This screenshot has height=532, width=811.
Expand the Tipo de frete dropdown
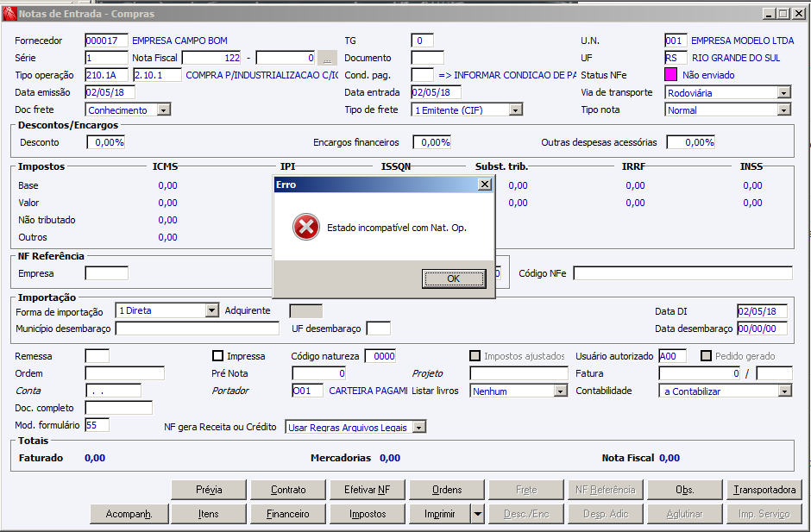click(x=516, y=110)
